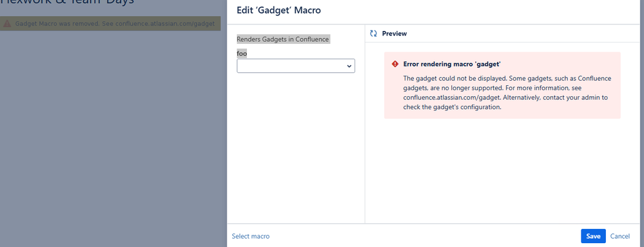
Task: Click the 'Error rendering macro gadget' heading
Action: [452, 64]
